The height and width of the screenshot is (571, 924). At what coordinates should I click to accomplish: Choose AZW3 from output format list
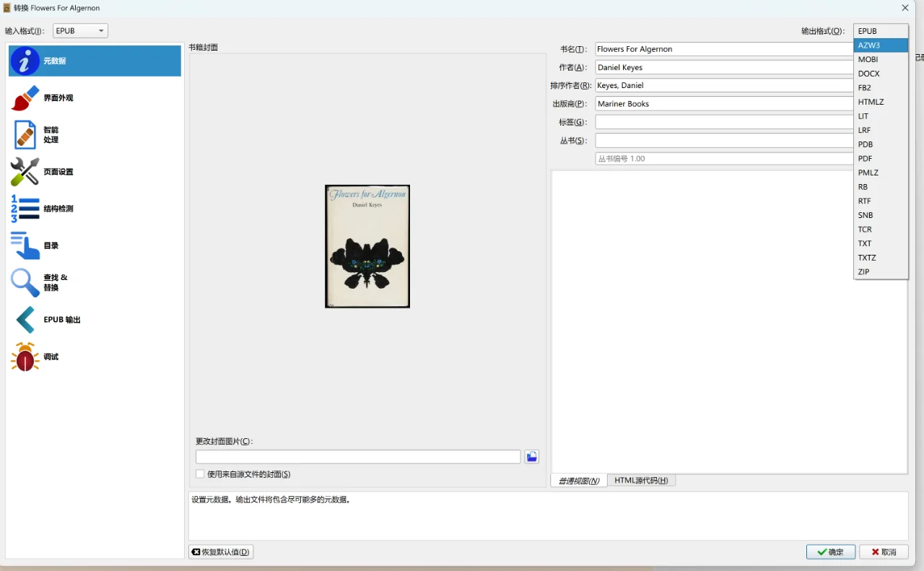tap(881, 45)
